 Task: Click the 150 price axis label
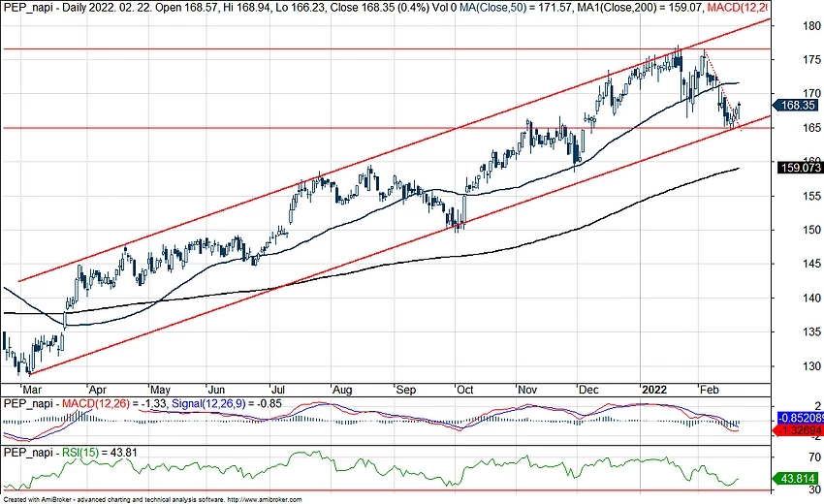pyautogui.click(x=812, y=230)
